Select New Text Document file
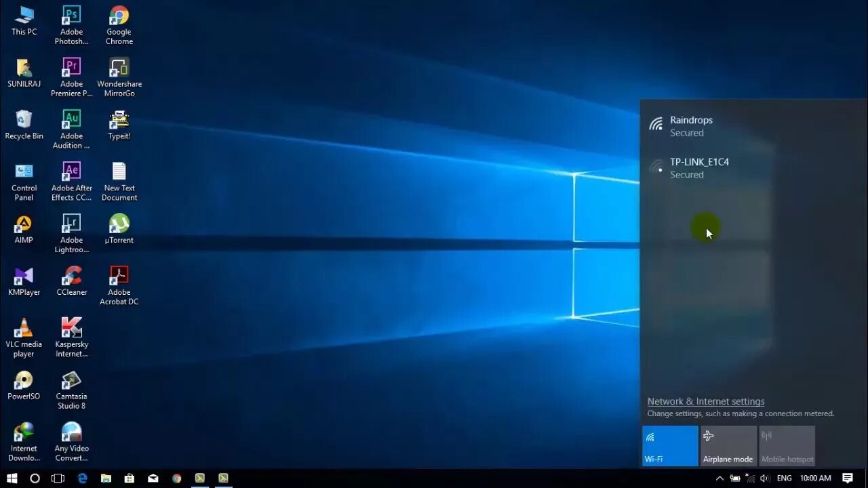Viewport: 868px width, 488px height. (119, 182)
